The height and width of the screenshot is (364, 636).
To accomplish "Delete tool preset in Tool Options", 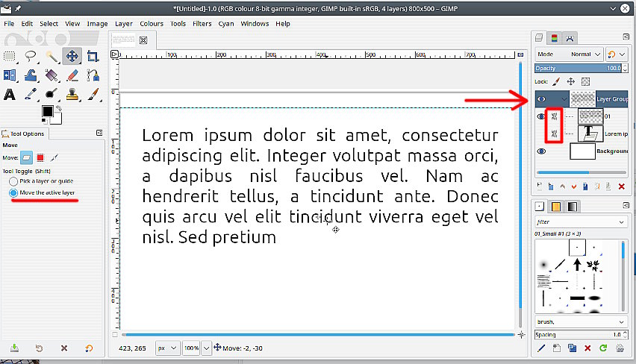I will tap(64, 348).
